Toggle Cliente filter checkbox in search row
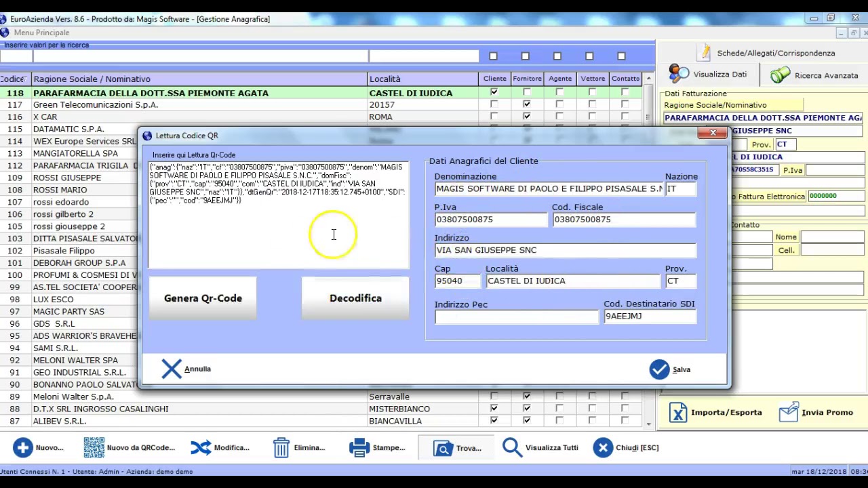This screenshot has height=488, width=868. pyautogui.click(x=493, y=56)
